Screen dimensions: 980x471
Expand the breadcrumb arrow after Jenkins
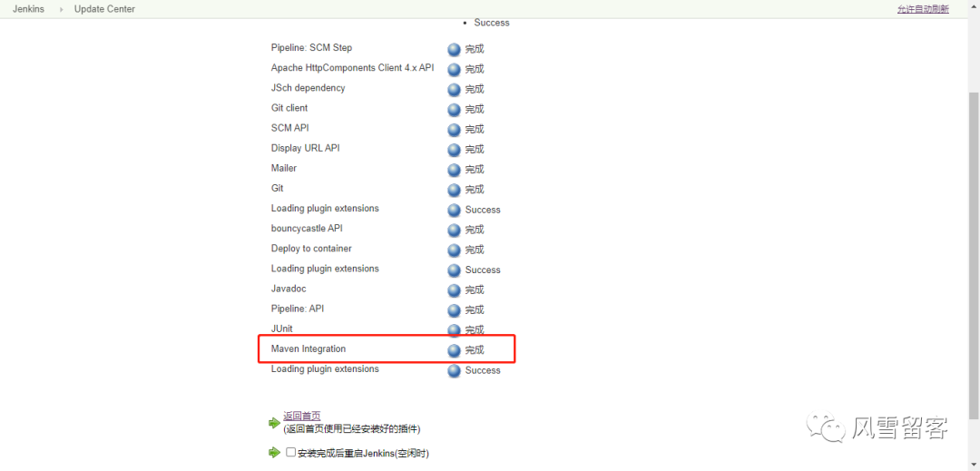[62, 9]
